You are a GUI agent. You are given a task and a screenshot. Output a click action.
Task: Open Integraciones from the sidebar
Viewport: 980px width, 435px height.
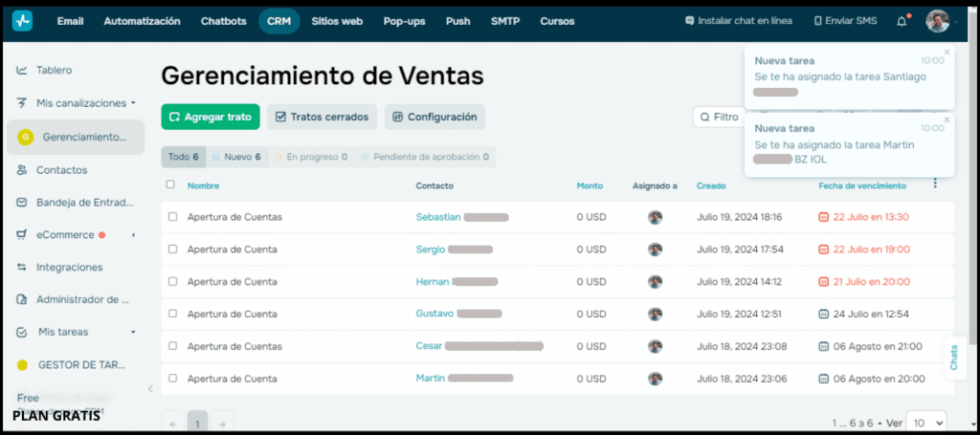click(69, 268)
